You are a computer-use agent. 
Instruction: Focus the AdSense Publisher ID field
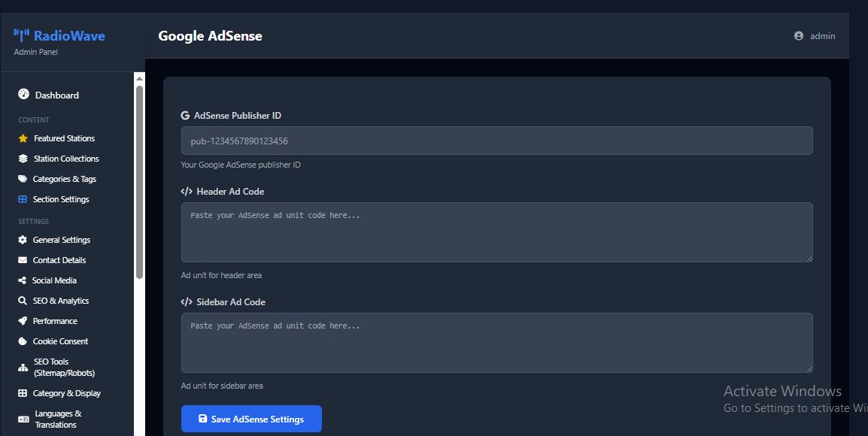[496, 141]
